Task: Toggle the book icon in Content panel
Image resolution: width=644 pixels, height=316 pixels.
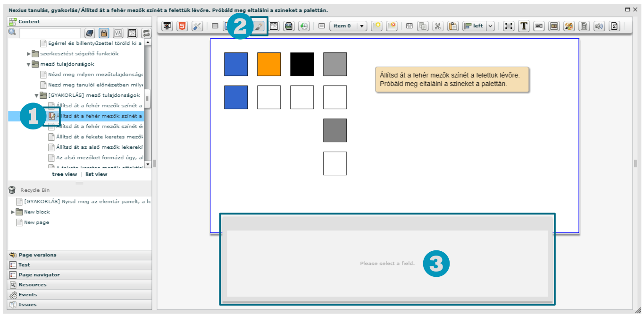Action: (x=90, y=33)
